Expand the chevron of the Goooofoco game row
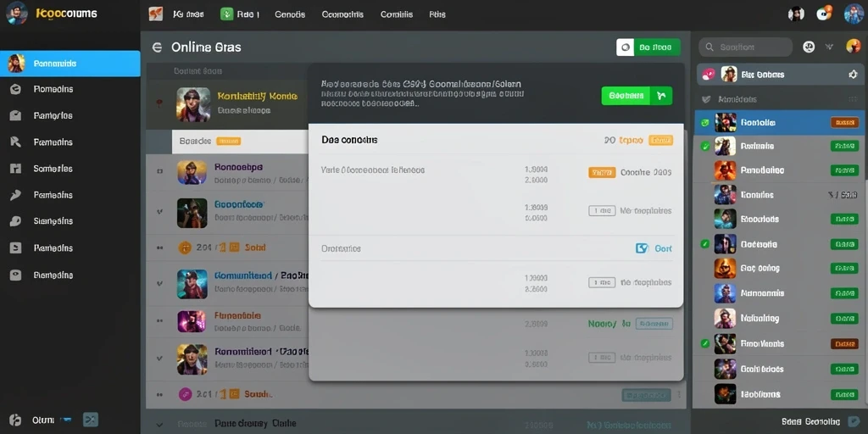Viewport: 868px width, 434px height. pyautogui.click(x=160, y=211)
